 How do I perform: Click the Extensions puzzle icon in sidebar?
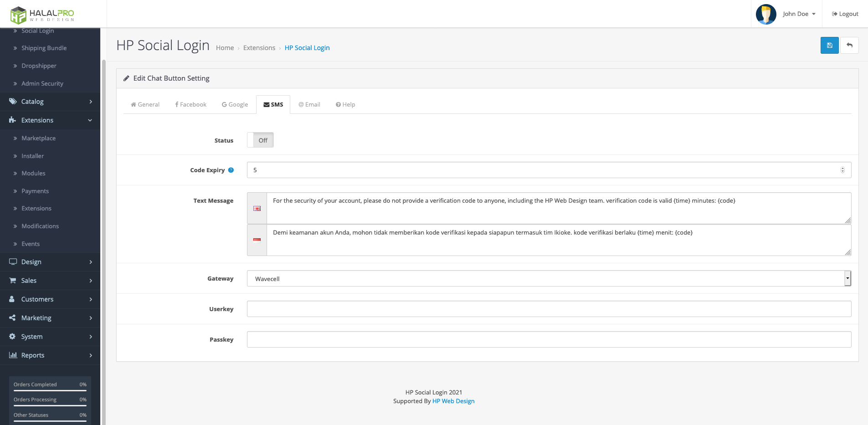point(13,120)
